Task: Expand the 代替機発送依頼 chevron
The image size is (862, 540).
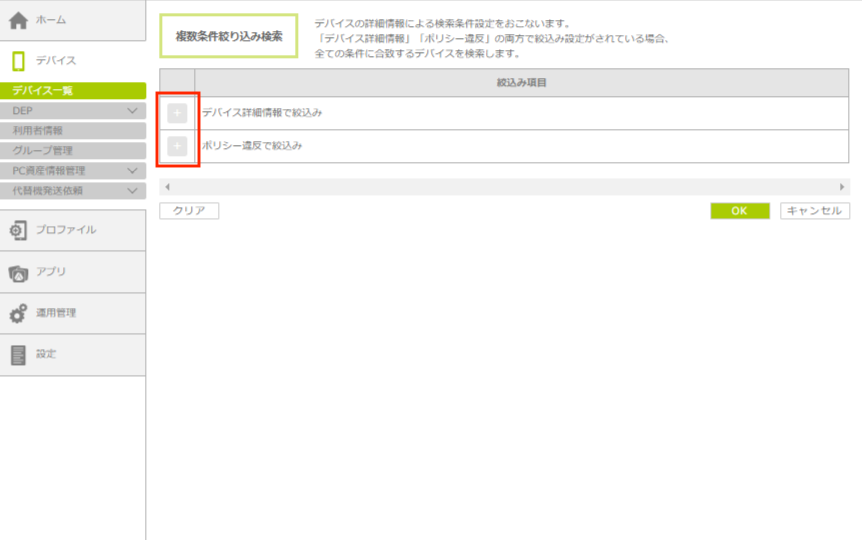Action: pyautogui.click(x=133, y=190)
